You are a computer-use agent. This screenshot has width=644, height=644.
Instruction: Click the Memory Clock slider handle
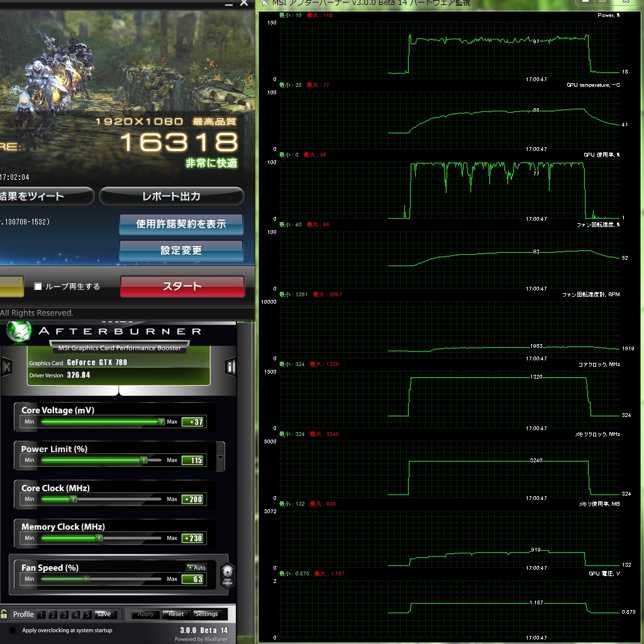coord(99,538)
